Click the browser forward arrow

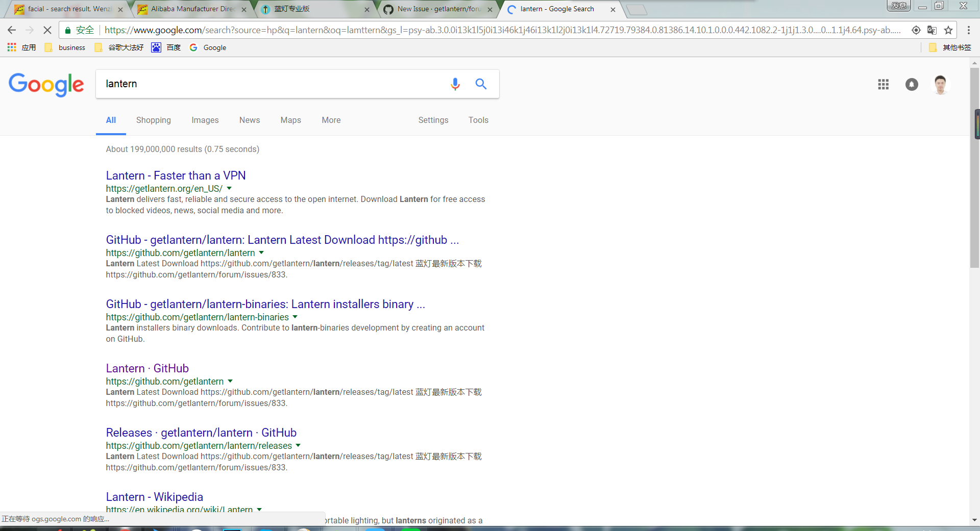[x=30, y=30]
